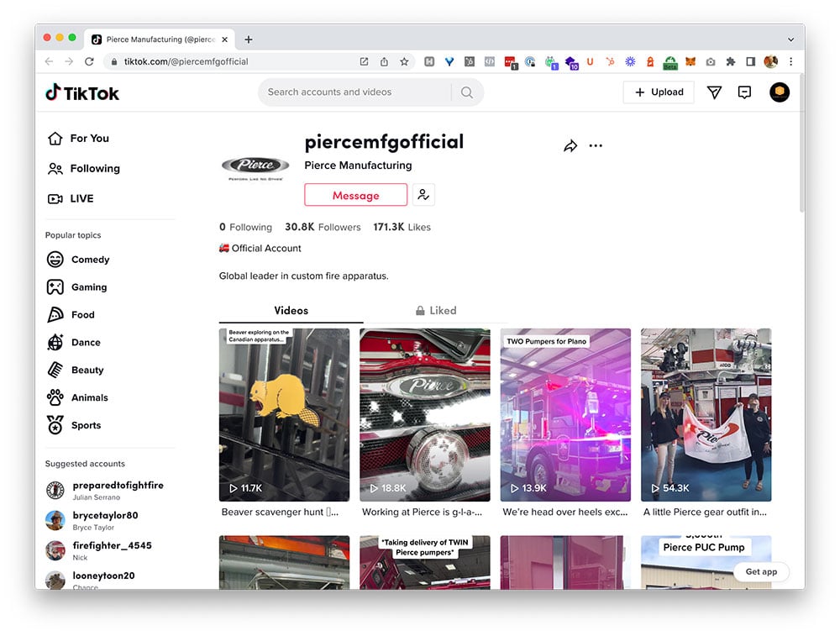Open a new browser tab
Image resolution: width=840 pixels, height=636 pixels.
[x=249, y=39]
